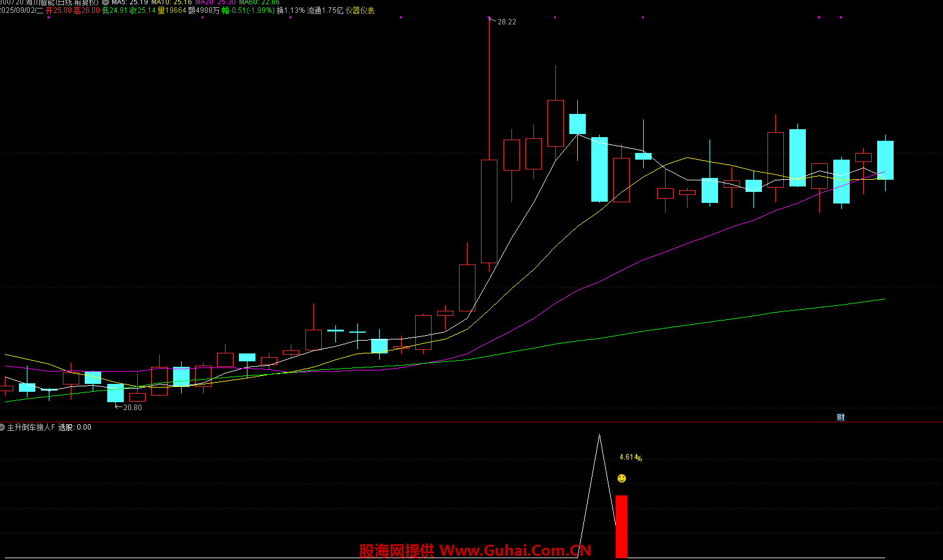Screen dimensions: 943x560
Task: Click the 量19664 volume value
Action: coord(172,10)
